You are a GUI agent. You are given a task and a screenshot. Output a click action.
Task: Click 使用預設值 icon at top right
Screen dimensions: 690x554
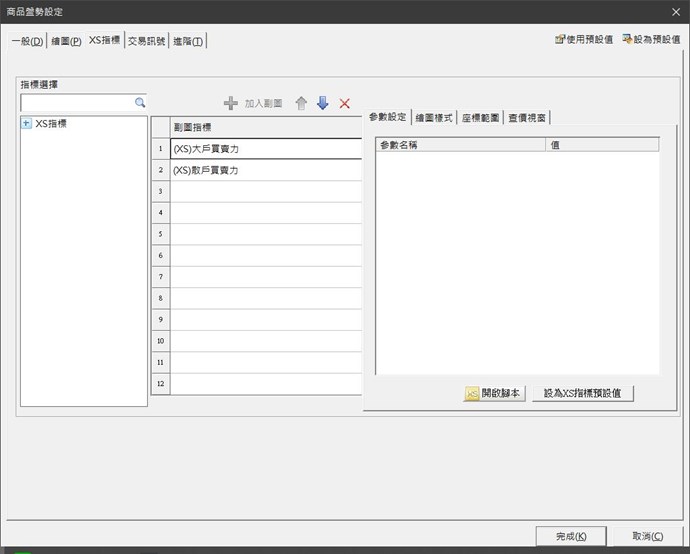[x=561, y=39]
